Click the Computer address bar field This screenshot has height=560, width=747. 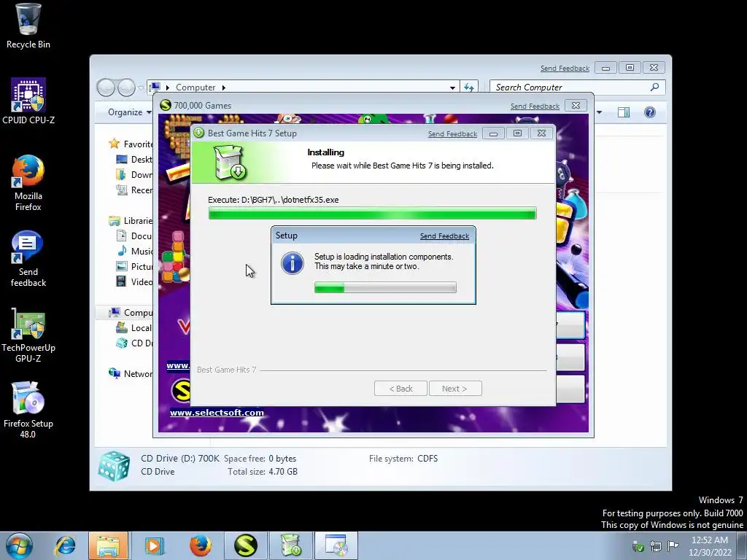click(303, 87)
